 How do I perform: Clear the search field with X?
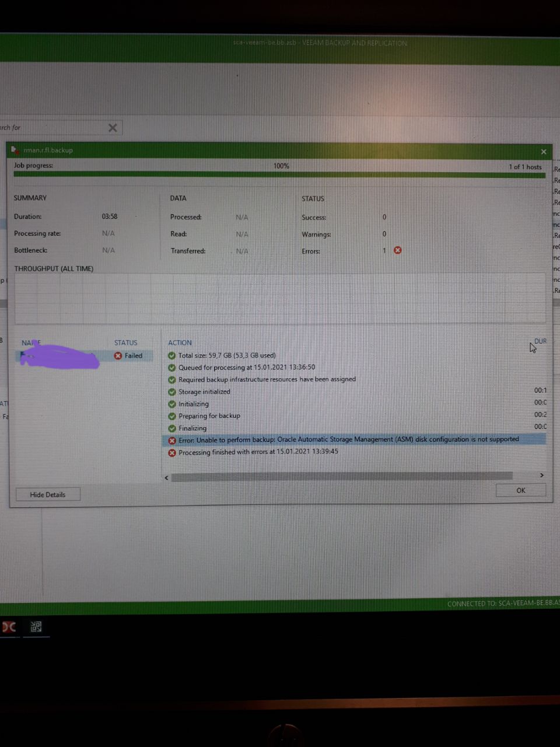113,128
